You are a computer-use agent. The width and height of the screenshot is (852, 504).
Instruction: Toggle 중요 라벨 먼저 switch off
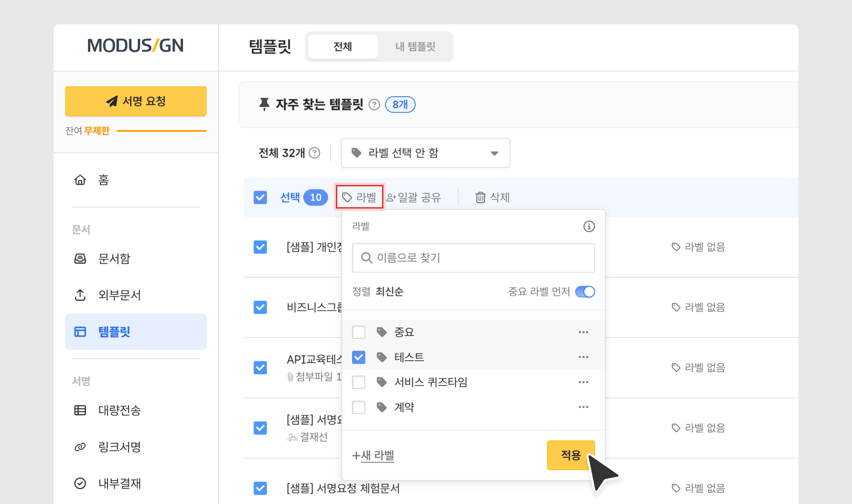click(585, 291)
